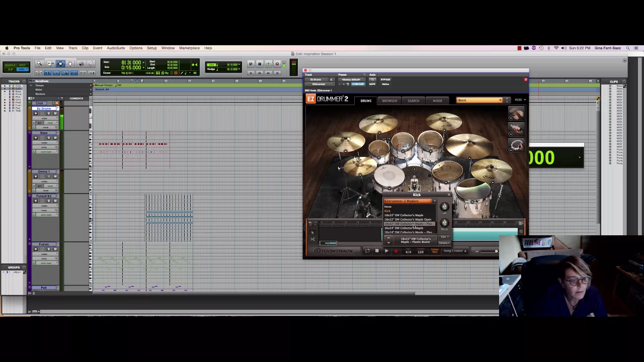Open the EZdrummer MENU dropdown
Viewport: 644px width, 362px height.
pyautogui.click(x=520, y=100)
